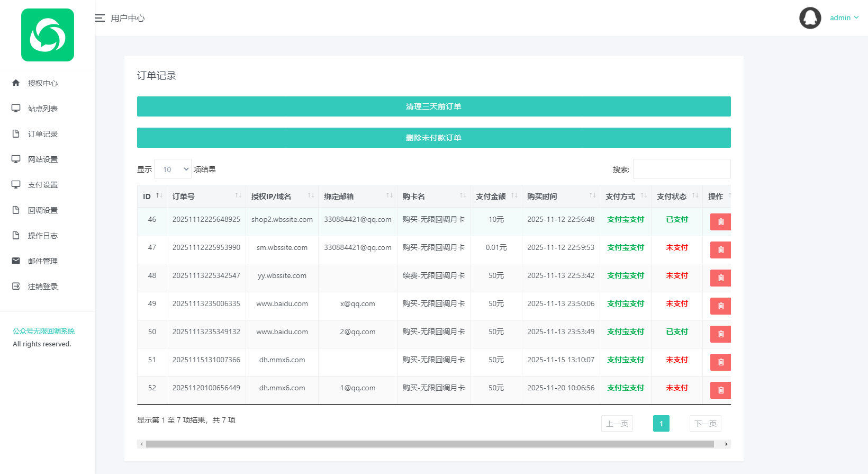The image size is (868, 474).
Task: Delete order ID 50 with trash icon
Action: click(x=720, y=334)
